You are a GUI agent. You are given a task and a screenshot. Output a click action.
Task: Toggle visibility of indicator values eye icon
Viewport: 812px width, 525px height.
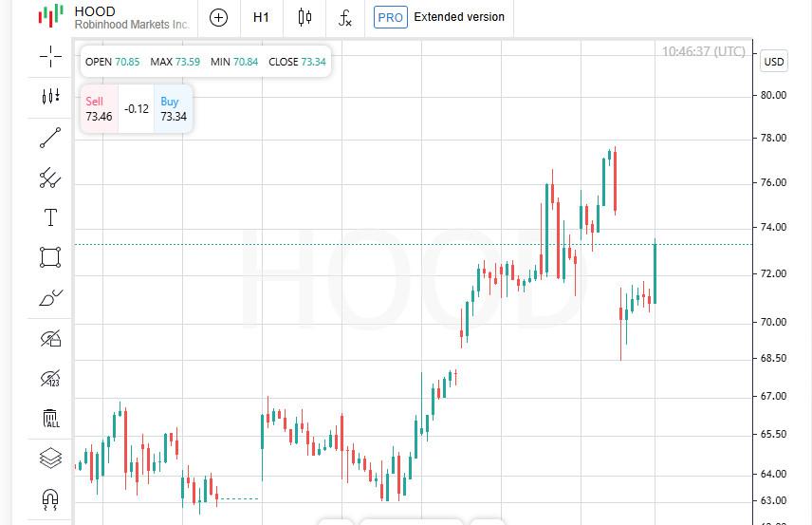click(50, 379)
